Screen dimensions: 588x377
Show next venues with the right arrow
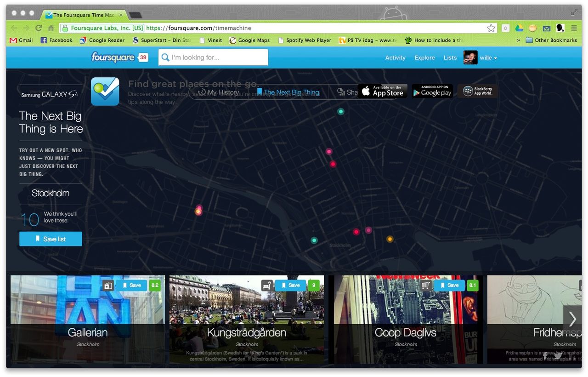coord(572,319)
